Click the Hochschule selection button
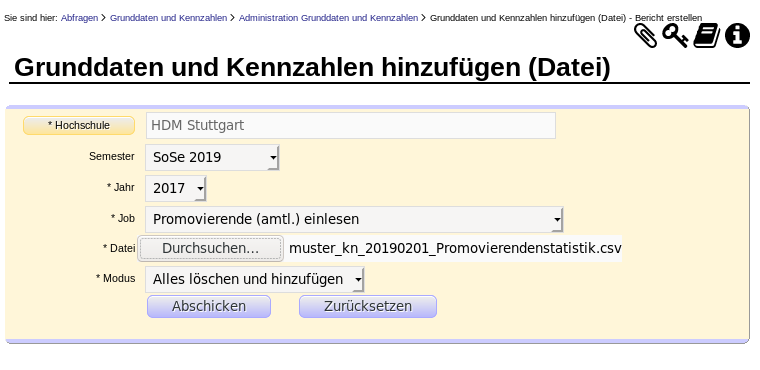 coord(79,126)
